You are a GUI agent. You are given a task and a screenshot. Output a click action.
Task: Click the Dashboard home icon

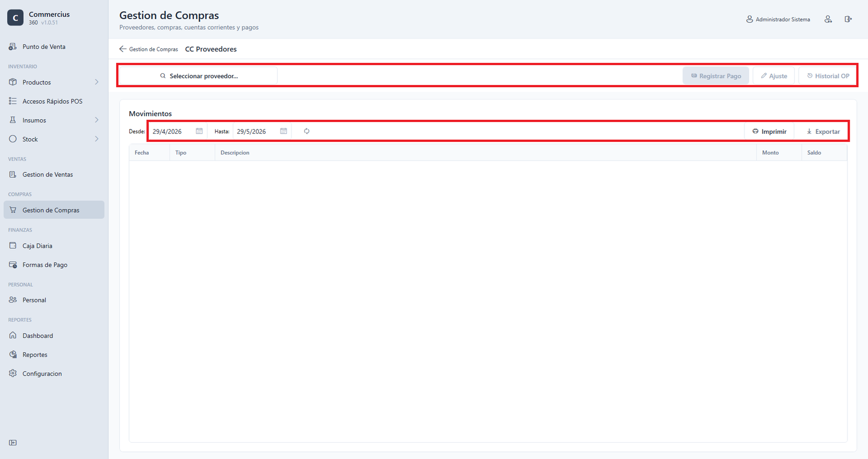[x=13, y=335]
